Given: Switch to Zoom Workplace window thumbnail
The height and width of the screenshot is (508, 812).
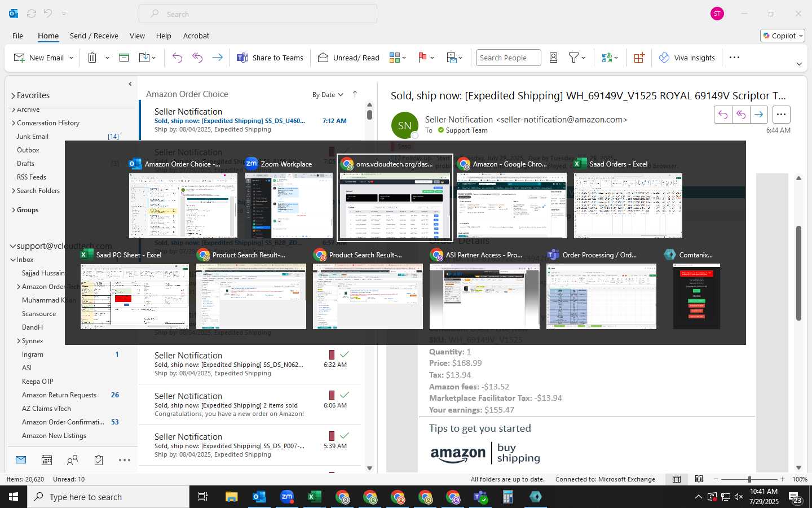Looking at the screenshot, I should [289, 205].
